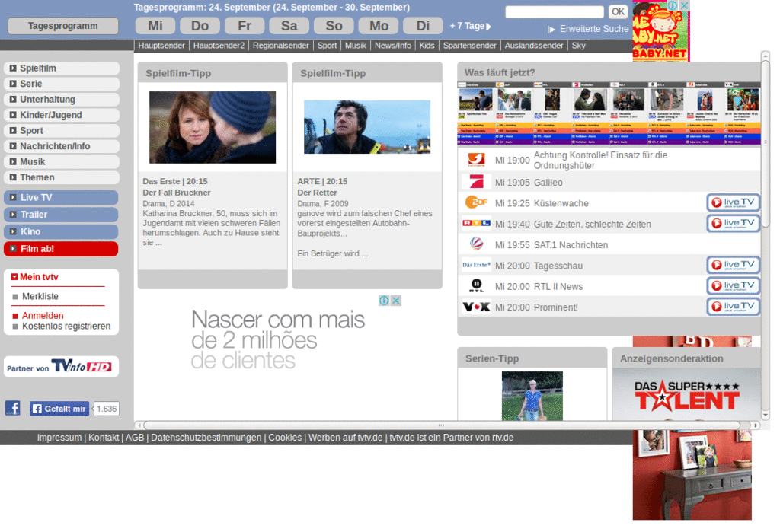Select the Sport sidebar category
Screen dimensions: 780x532
click(x=61, y=130)
